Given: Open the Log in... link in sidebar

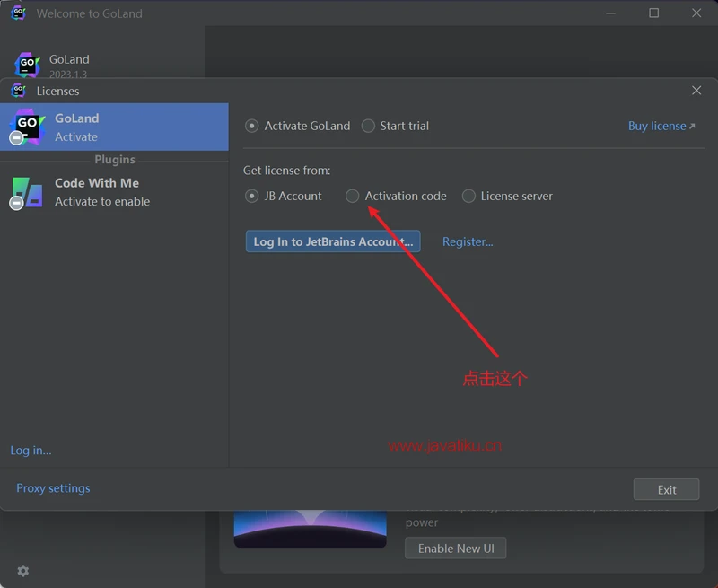Looking at the screenshot, I should coord(31,451).
